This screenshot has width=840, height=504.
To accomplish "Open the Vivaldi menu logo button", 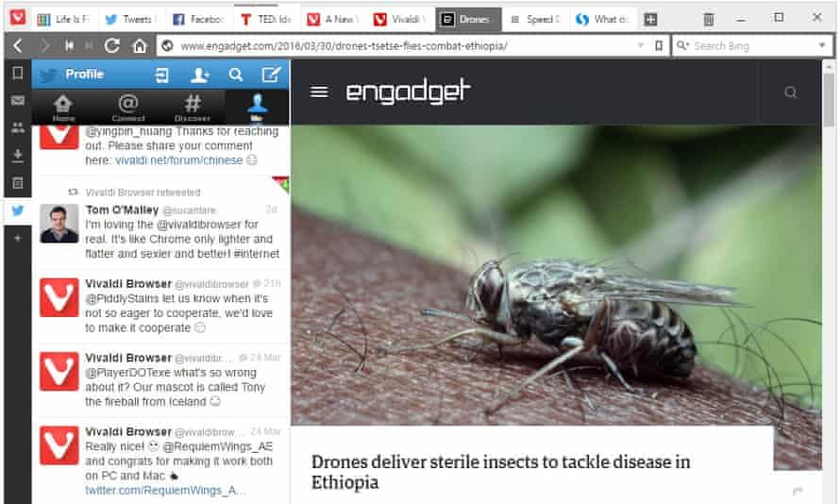I will point(17,18).
